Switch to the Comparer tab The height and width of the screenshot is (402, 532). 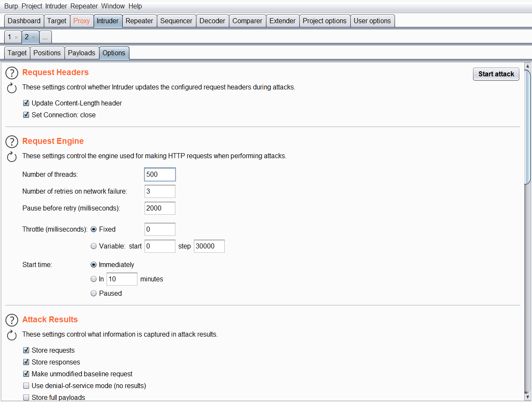coord(247,21)
